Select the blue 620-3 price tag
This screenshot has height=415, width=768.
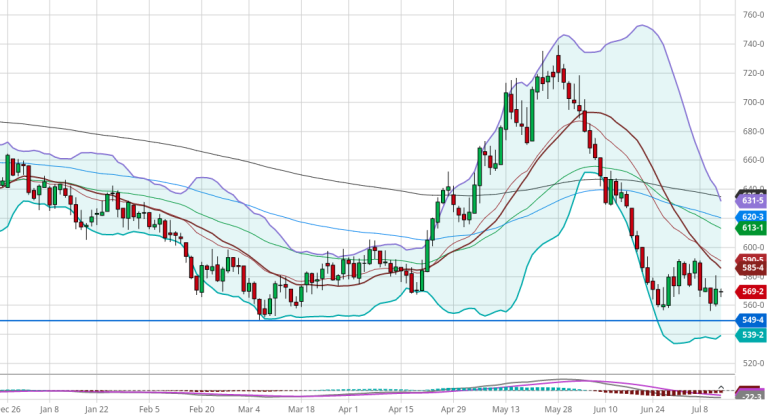(752, 216)
